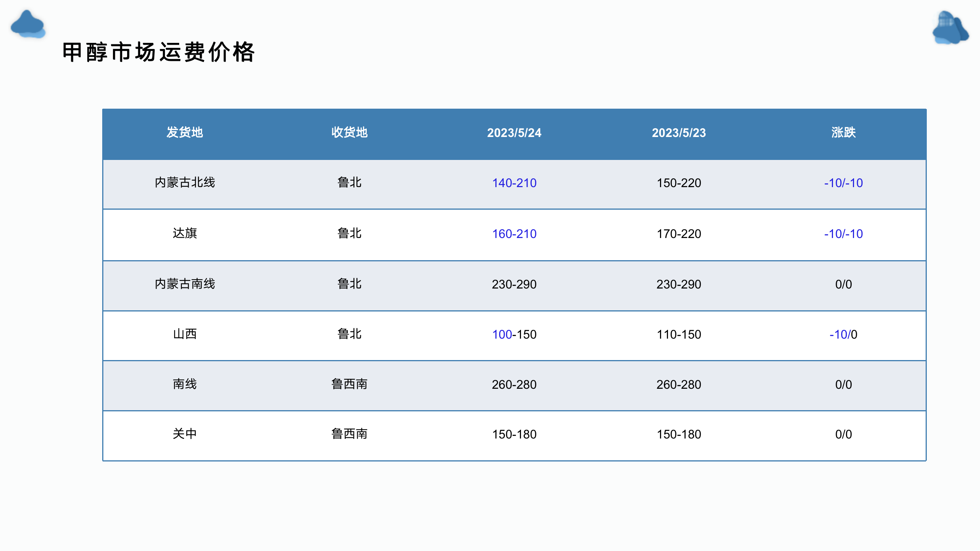Select the blue price 140-210

pos(514,183)
